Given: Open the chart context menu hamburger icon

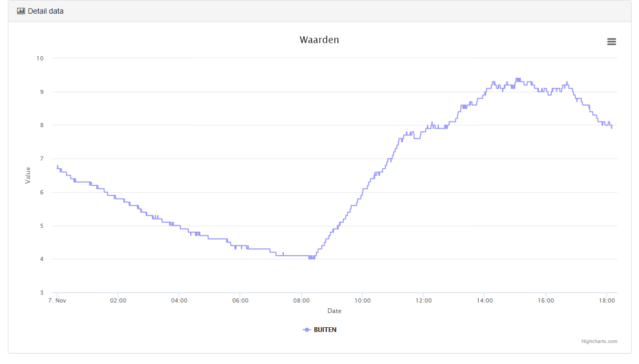Looking at the screenshot, I should coord(611,42).
